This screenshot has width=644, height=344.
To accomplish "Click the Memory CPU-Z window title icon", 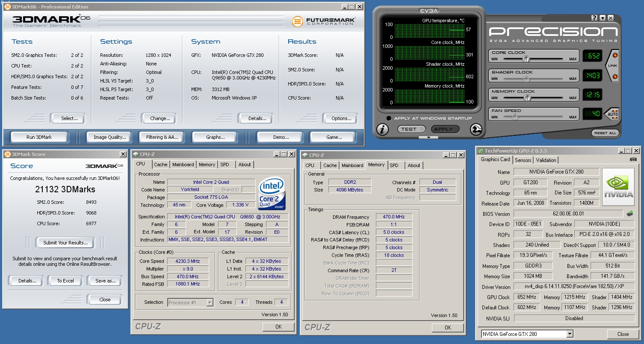I will 305,155.
